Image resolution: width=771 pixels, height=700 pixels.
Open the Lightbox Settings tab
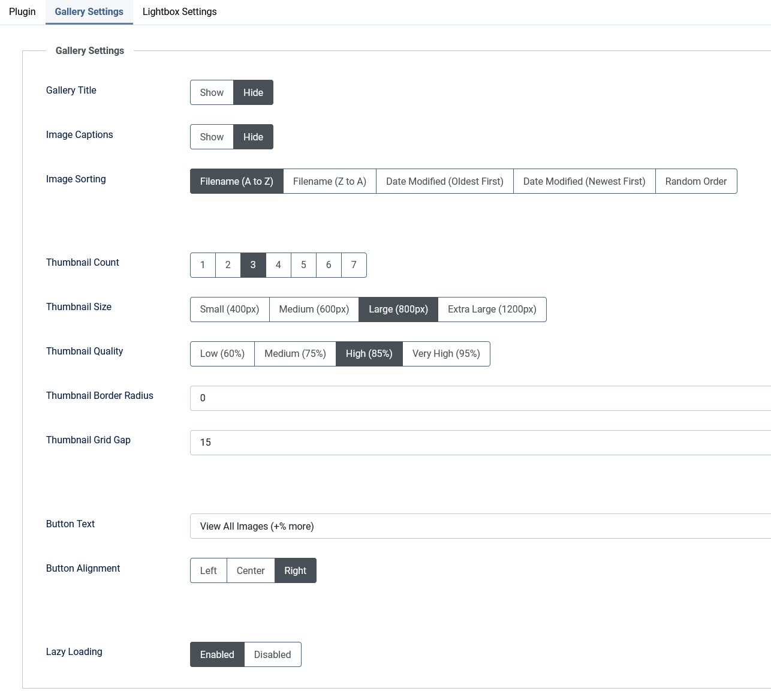pos(179,12)
